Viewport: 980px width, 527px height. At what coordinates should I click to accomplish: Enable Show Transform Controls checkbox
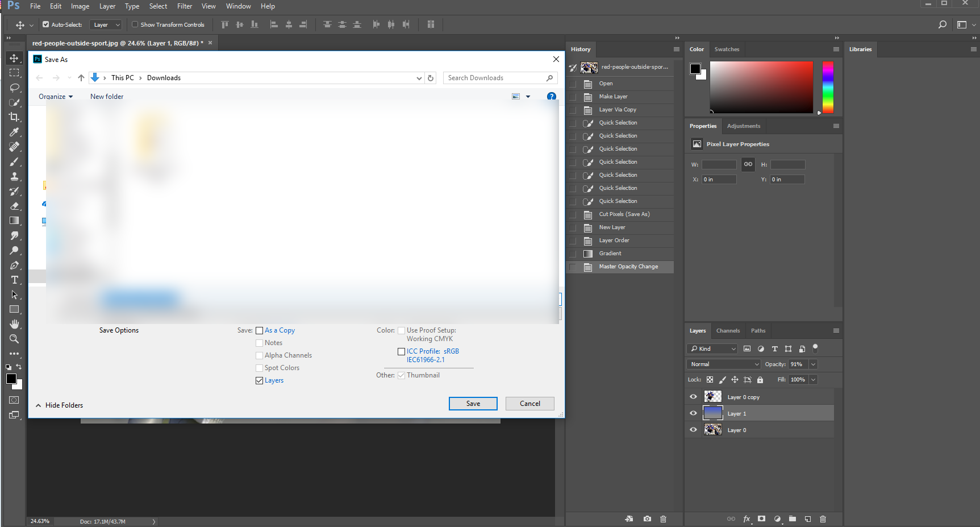(135, 24)
